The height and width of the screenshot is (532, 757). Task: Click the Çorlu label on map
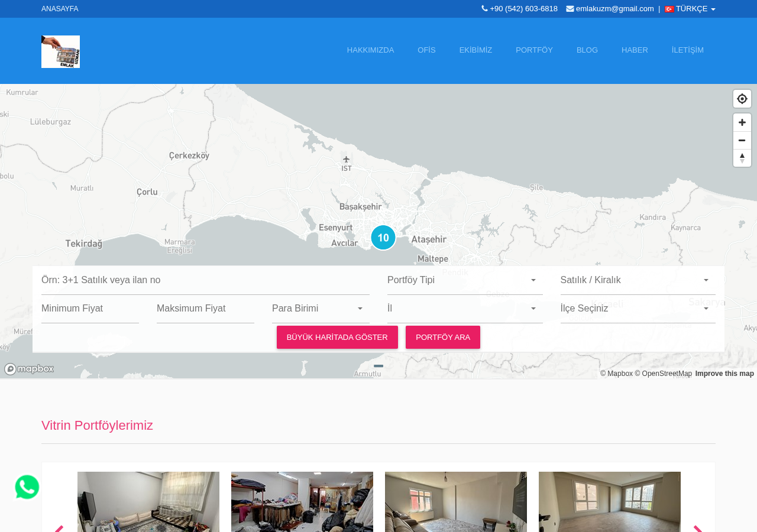pos(147,192)
